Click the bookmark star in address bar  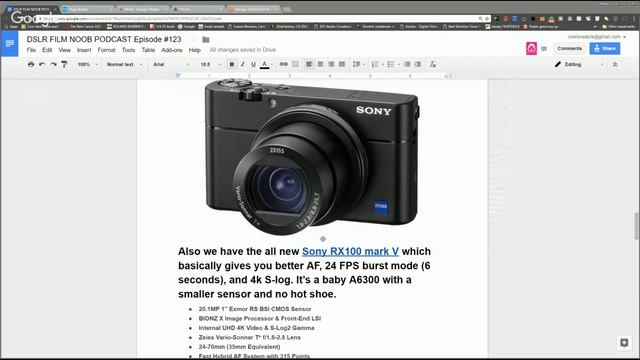(x=487, y=18)
